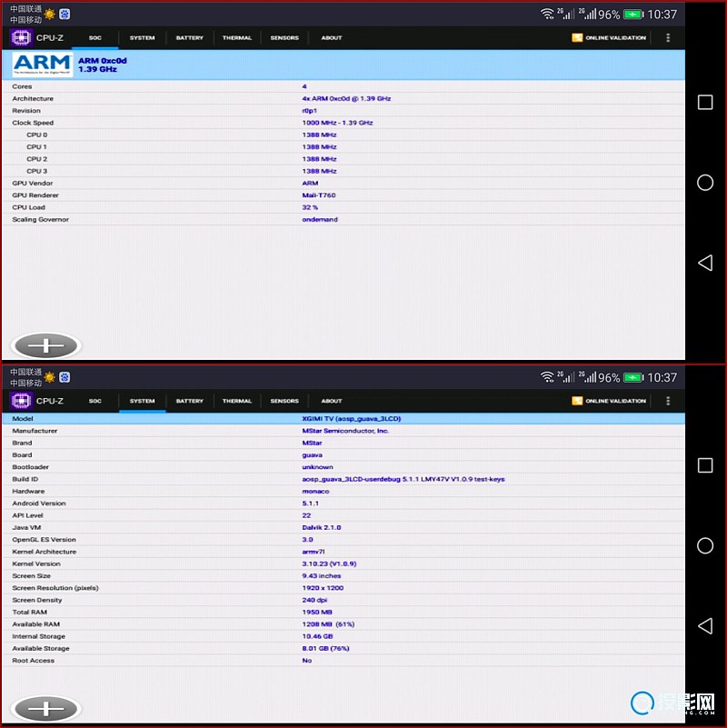Select the "XGIMI TV (aosp_guava_3LCD)" model value
Viewport: 727px width, 728px height.
point(352,418)
